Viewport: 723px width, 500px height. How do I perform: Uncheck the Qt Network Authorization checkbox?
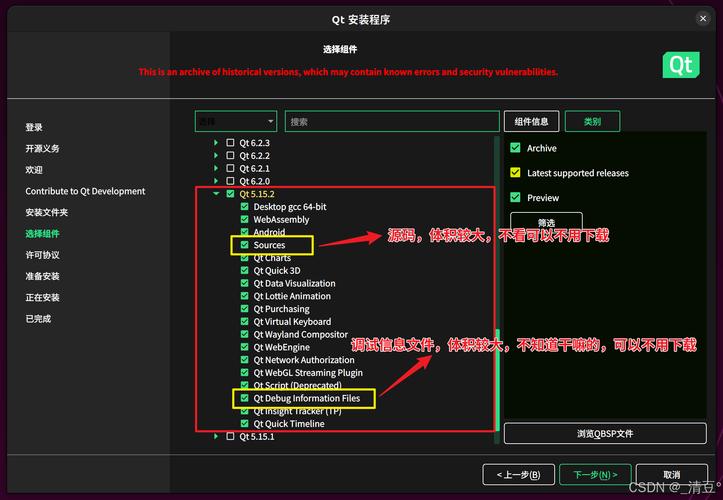(x=244, y=360)
